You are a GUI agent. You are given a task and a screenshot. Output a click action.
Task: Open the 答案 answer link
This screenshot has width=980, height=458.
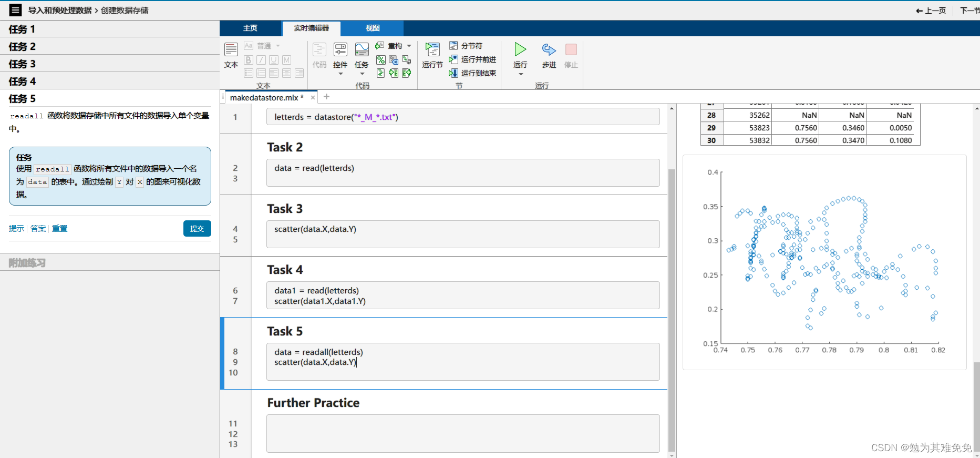click(x=38, y=228)
